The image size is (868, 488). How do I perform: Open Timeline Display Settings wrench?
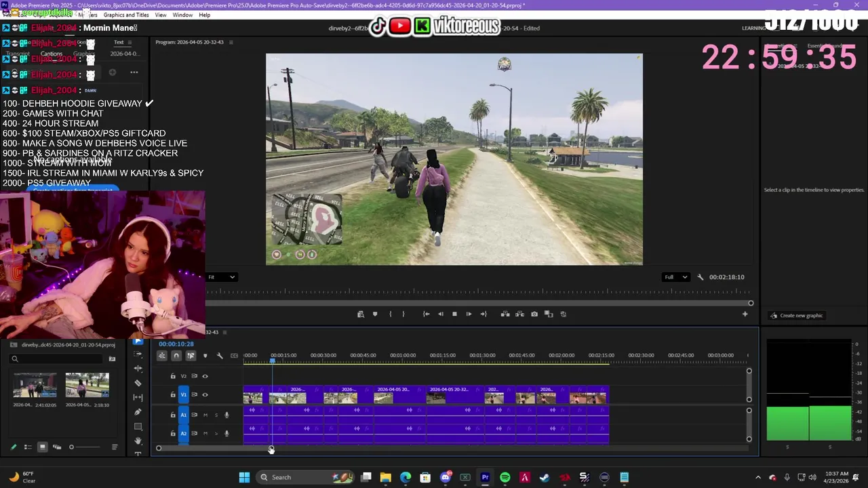point(220,355)
